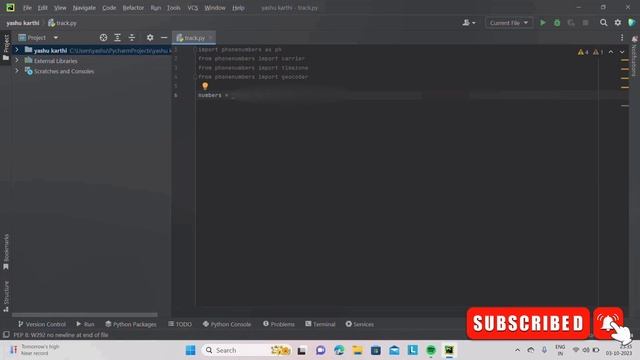Open the Edit menu
The image size is (640, 360).
pyautogui.click(x=42, y=8)
